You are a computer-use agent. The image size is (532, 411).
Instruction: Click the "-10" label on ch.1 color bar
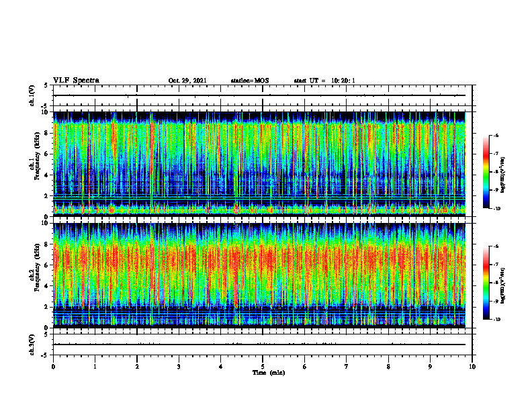click(x=497, y=209)
